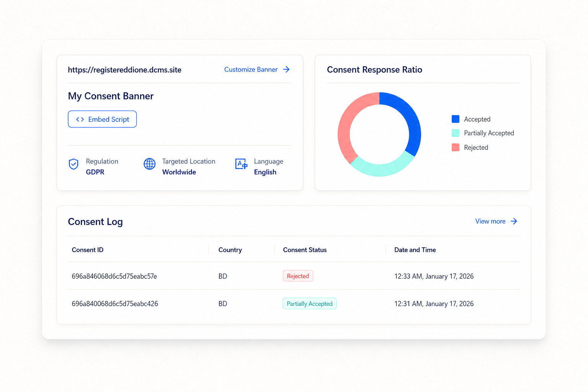Screen dimensions: 588x392
Task: Click the Partially Accepted status badge
Action: (x=310, y=304)
